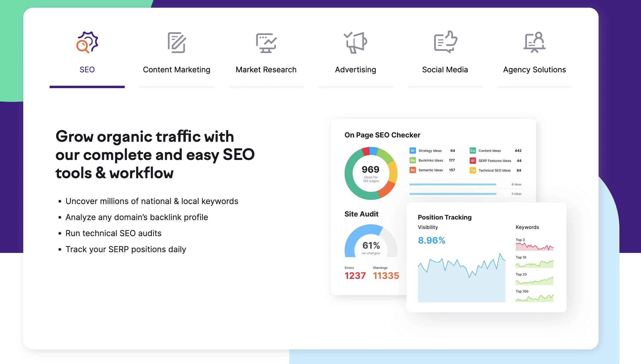The height and width of the screenshot is (364, 641).
Task: Click the Social Media thumbs-up icon
Action: (x=445, y=42)
